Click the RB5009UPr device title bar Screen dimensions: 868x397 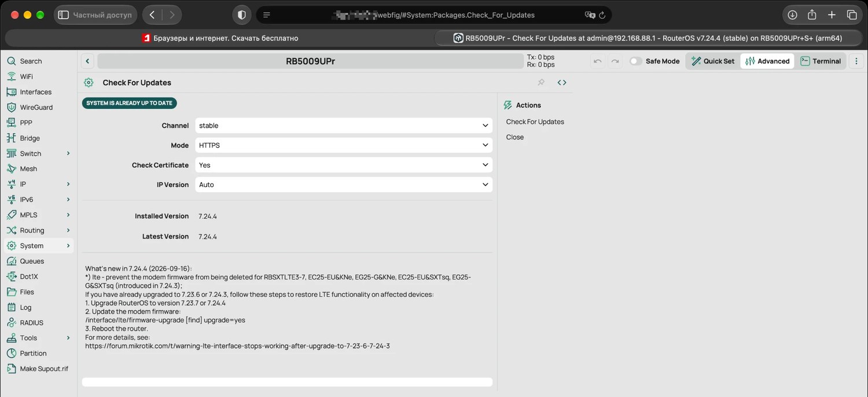tap(310, 61)
